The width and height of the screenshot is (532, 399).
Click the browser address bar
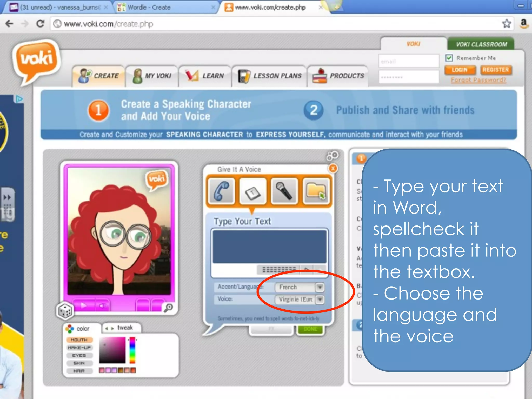coord(282,24)
